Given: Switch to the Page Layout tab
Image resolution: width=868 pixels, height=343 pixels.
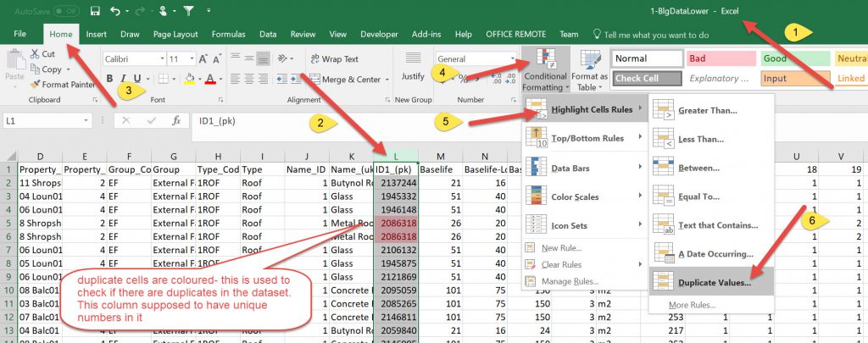Looking at the screenshot, I should [175, 35].
